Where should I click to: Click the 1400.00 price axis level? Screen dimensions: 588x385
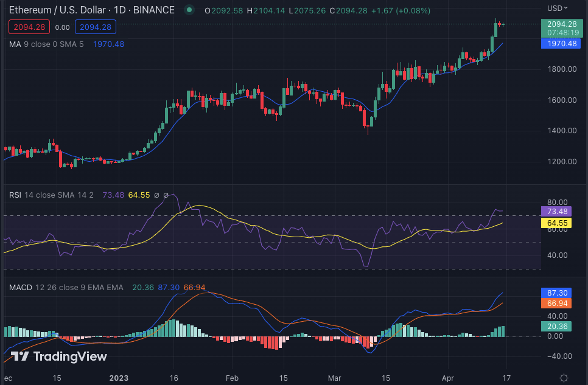(562, 130)
